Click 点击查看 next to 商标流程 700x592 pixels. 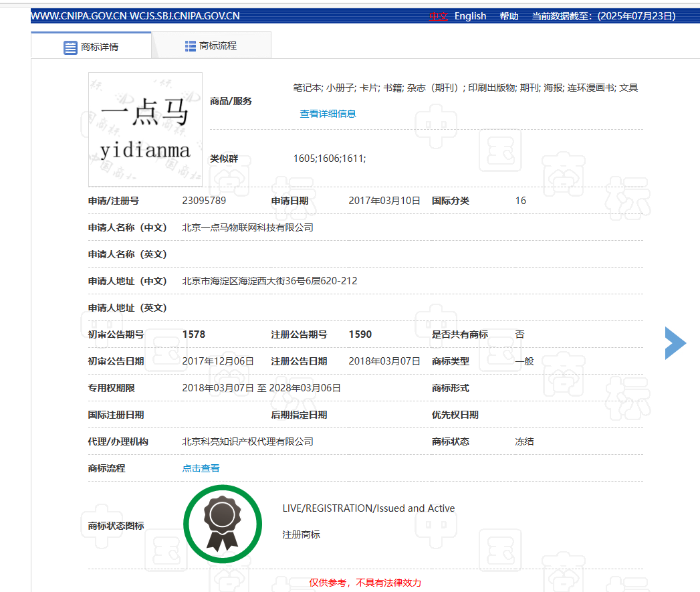point(201,468)
